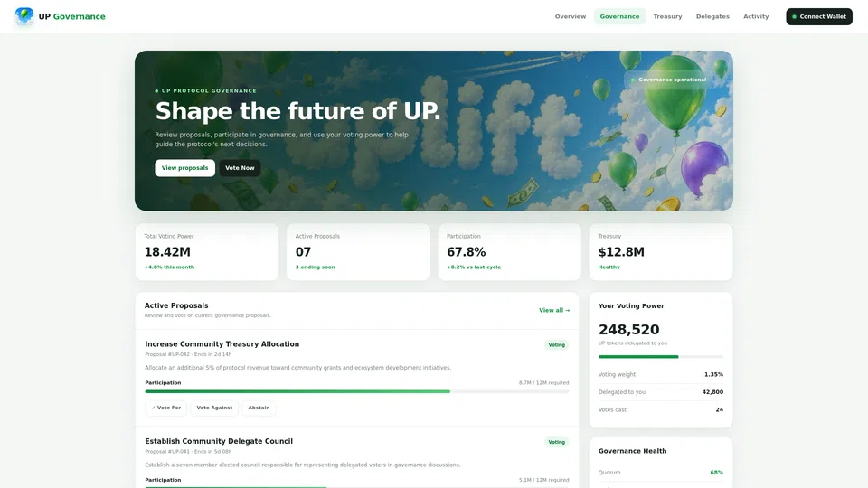Viewport: 868px width, 488px height.
Task: Click the 'Healthy' treasury status text
Action: [x=609, y=267]
